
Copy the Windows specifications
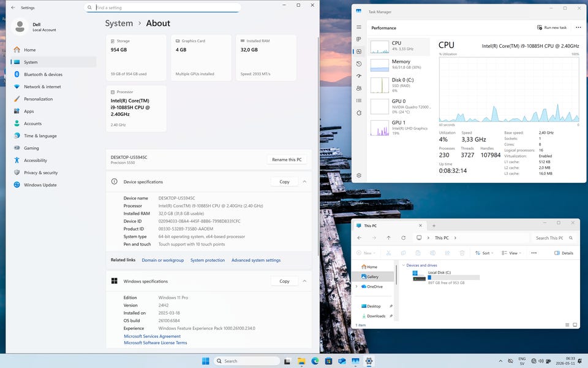[x=284, y=282]
